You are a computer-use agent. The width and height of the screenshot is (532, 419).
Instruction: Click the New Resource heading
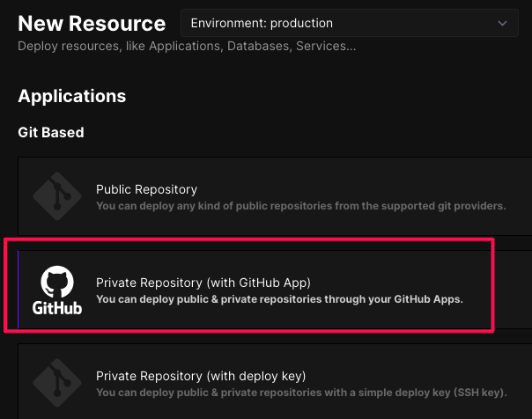coord(92,24)
